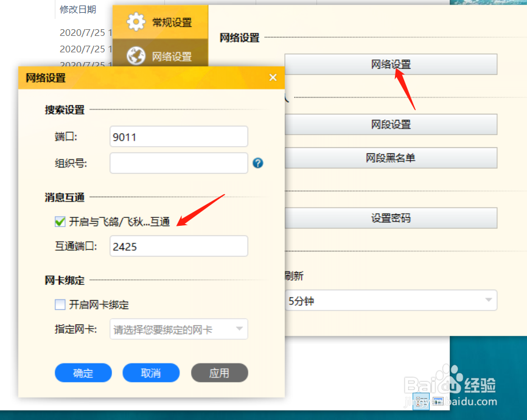The height and width of the screenshot is (420, 527).
Task: Uncheck 开启与飞鸽/飞秋互通
Action: pyautogui.click(x=58, y=221)
